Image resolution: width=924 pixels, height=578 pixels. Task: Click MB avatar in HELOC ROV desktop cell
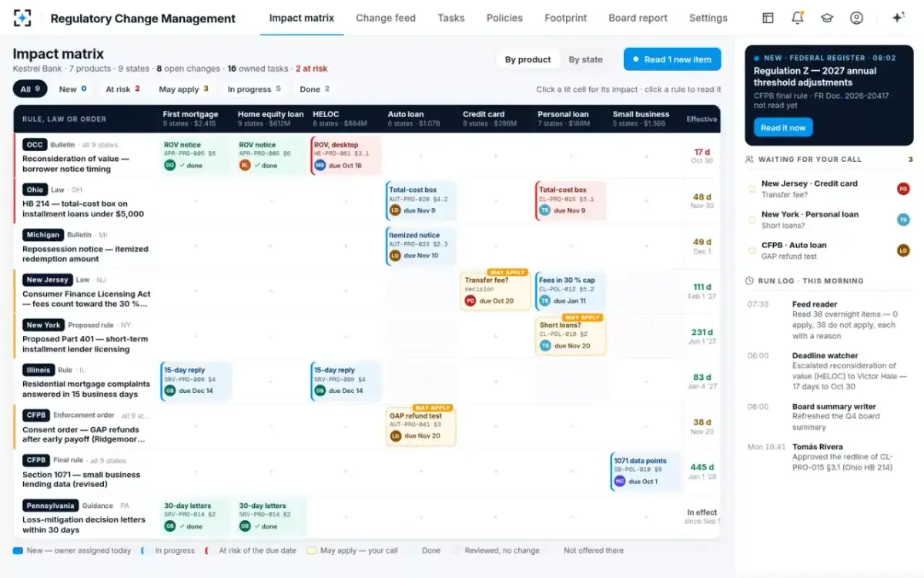coord(320,165)
